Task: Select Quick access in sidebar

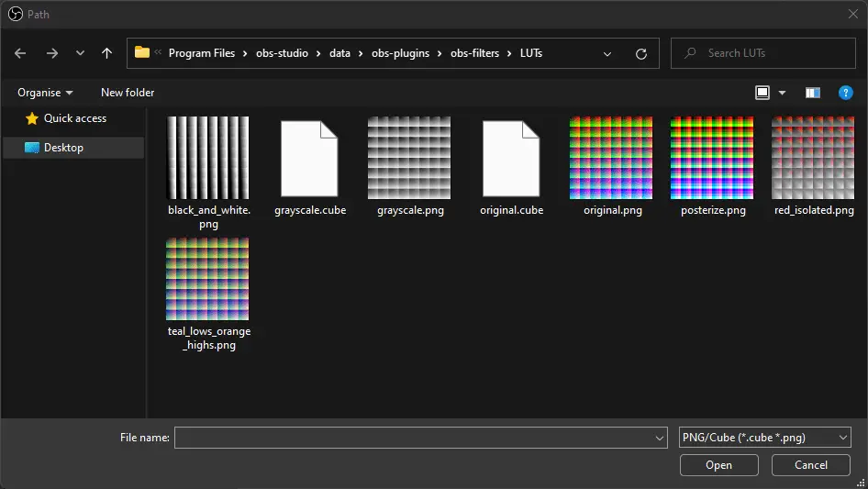Action: pos(74,118)
